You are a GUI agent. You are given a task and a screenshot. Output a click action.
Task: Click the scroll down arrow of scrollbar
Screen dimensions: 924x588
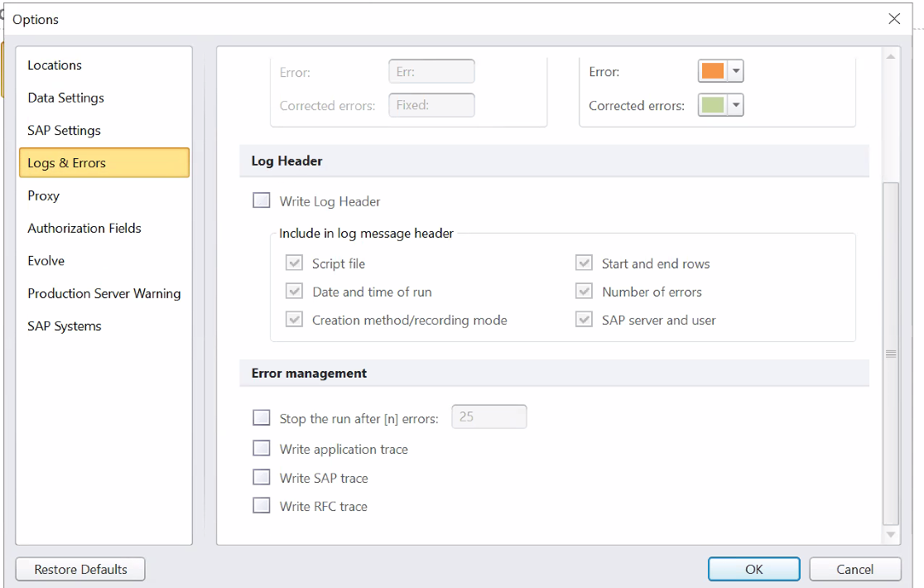coord(891,535)
